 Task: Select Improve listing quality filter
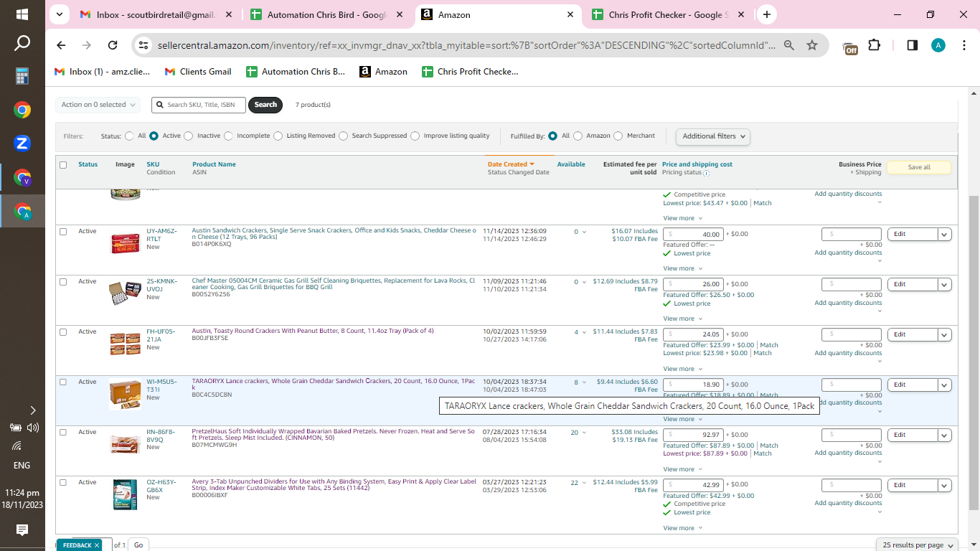coord(415,136)
